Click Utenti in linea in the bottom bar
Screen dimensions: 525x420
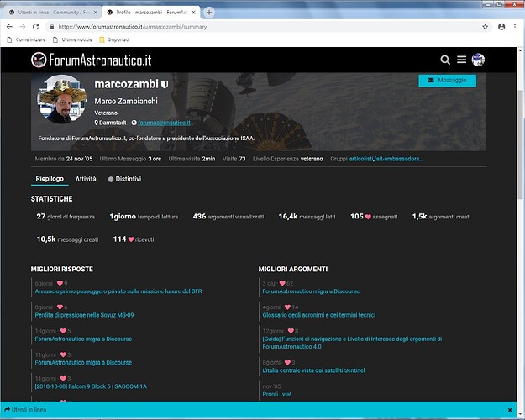pos(25,410)
